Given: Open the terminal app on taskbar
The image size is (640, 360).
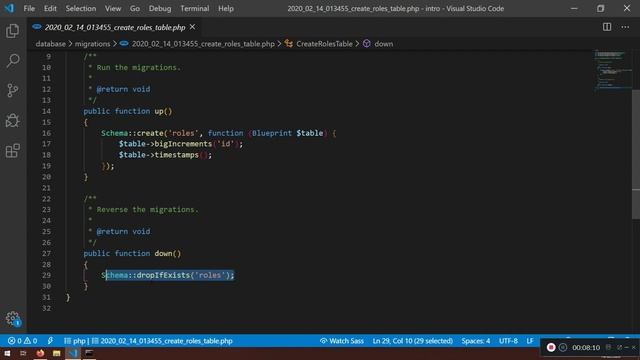Looking at the screenshot, I should pyautogui.click(x=89, y=353).
